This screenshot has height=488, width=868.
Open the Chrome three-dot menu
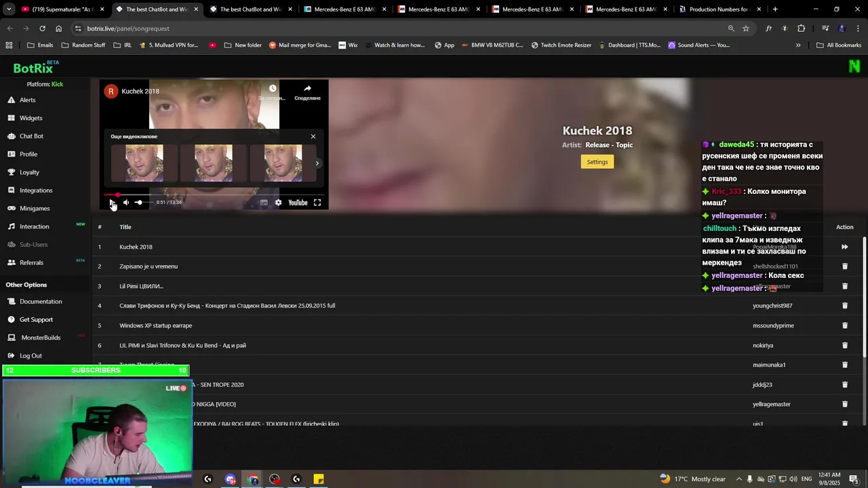pyautogui.click(x=858, y=28)
